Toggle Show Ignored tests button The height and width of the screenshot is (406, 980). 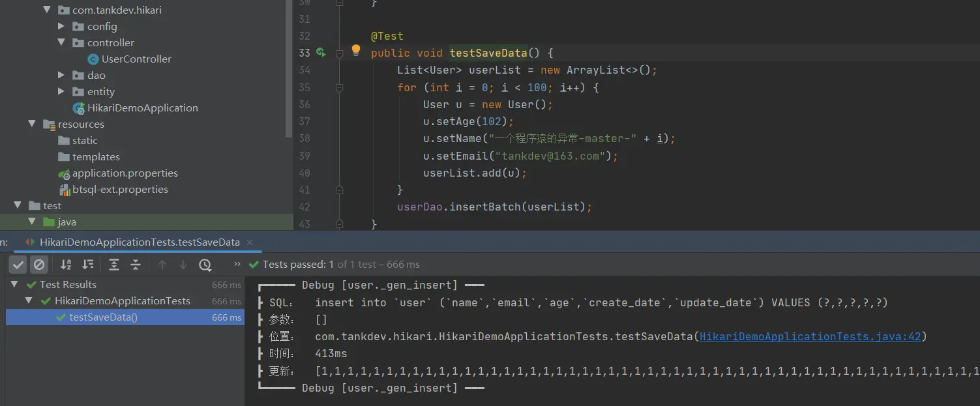[39, 265]
